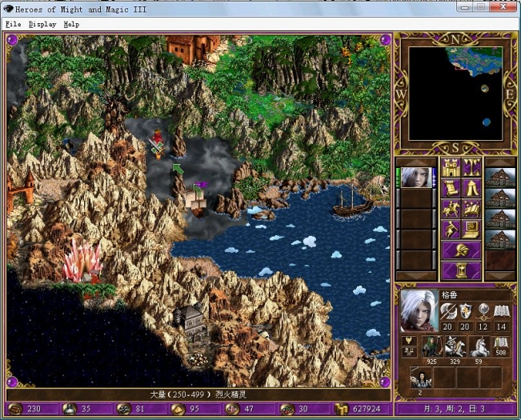
Task: Click the gray stone building on map
Action: point(190,323)
